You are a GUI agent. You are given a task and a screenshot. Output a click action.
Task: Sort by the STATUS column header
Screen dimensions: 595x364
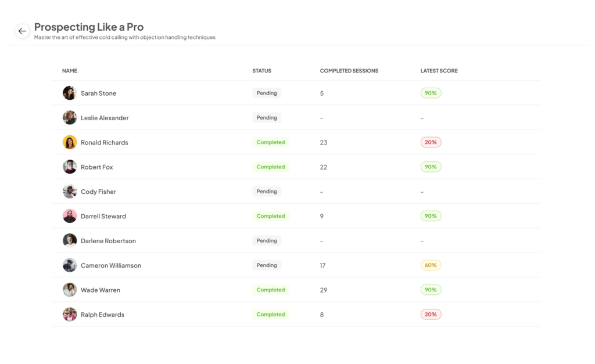(262, 70)
